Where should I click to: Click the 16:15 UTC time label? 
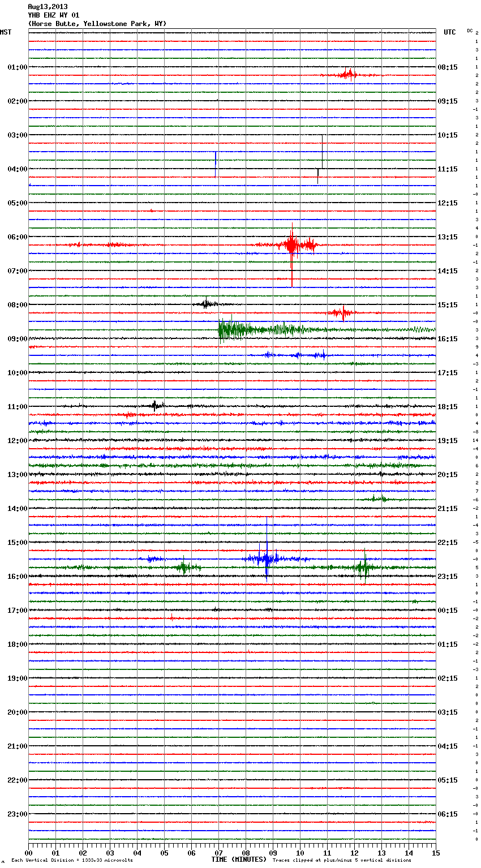(x=448, y=339)
